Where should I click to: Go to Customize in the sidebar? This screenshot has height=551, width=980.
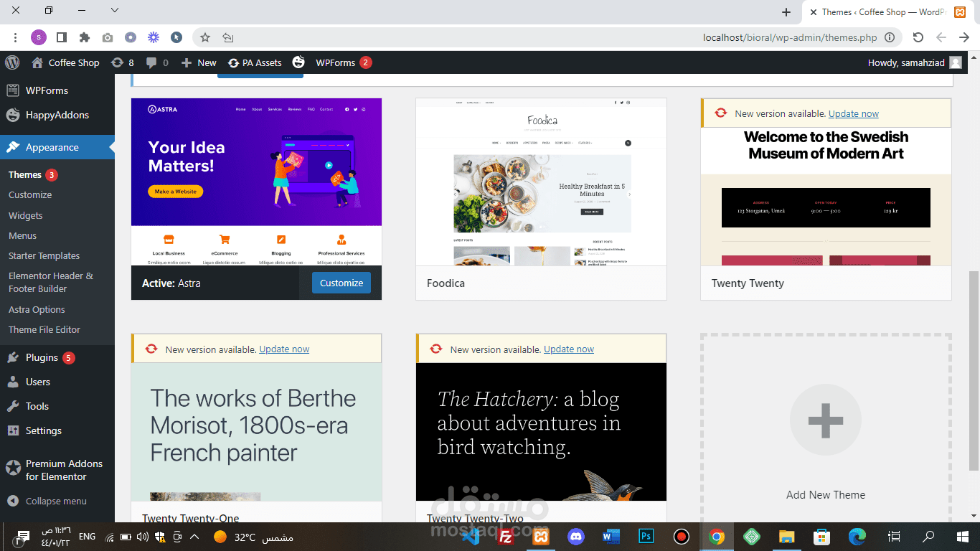tap(30, 194)
